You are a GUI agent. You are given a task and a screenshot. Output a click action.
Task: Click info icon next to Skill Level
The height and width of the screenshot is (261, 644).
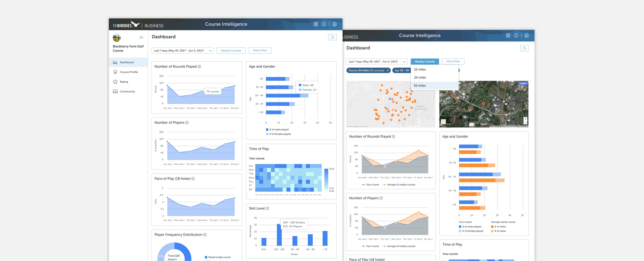(x=267, y=209)
